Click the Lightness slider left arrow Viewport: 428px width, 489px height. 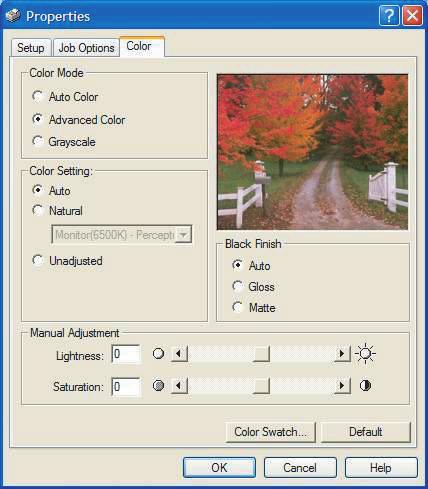click(x=179, y=354)
